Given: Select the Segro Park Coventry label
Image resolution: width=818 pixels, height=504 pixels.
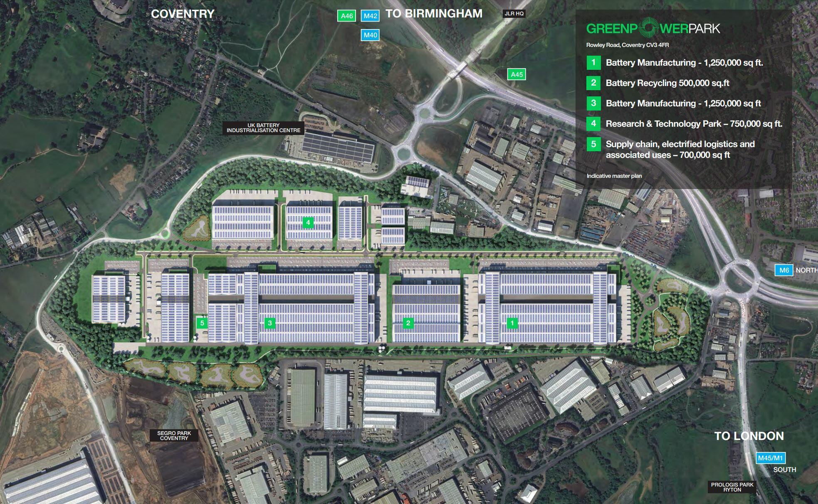Looking at the screenshot, I should pyautogui.click(x=174, y=435).
